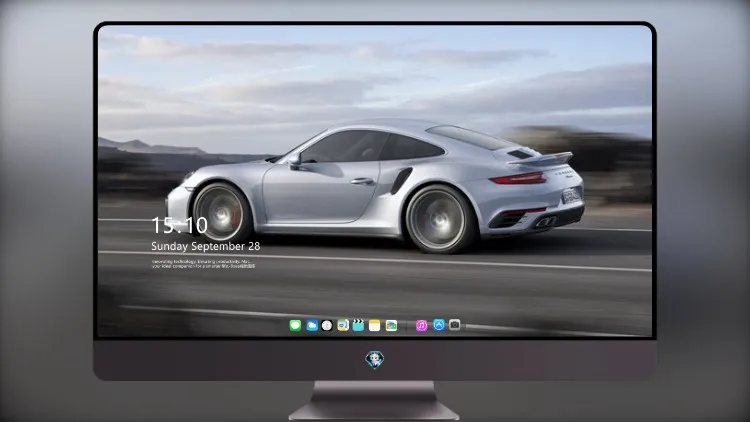This screenshot has width=750, height=422.
Task: Launch the teal clapperboard video app
Action: [x=358, y=325]
